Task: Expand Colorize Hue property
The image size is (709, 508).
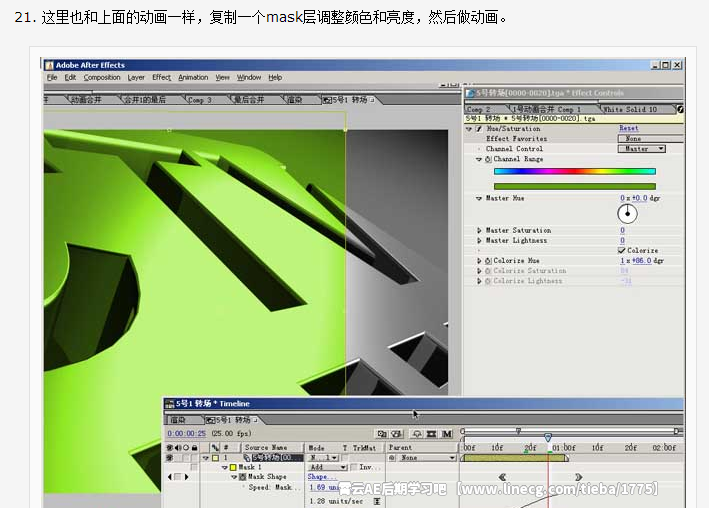Action: pyautogui.click(x=479, y=261)
